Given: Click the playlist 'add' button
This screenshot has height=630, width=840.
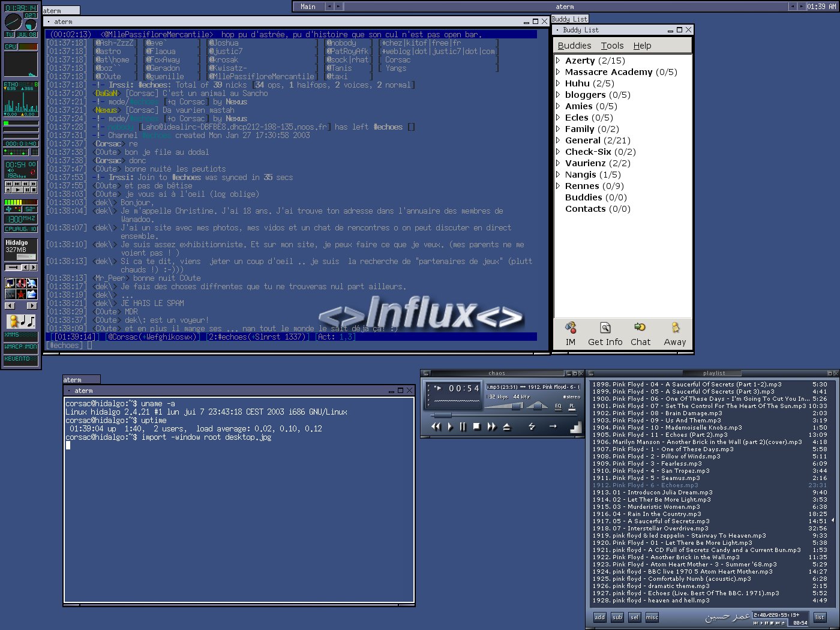Looking at the screenshot, I should pyautogui.click(x=599, y=617).
